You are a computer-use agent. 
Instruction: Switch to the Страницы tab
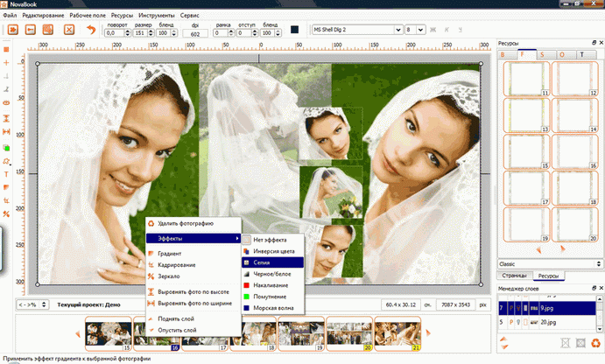(x=514, y=276)
